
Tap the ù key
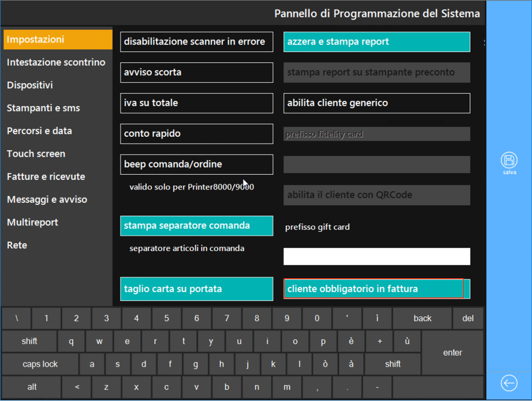click(x=407, y=341)
